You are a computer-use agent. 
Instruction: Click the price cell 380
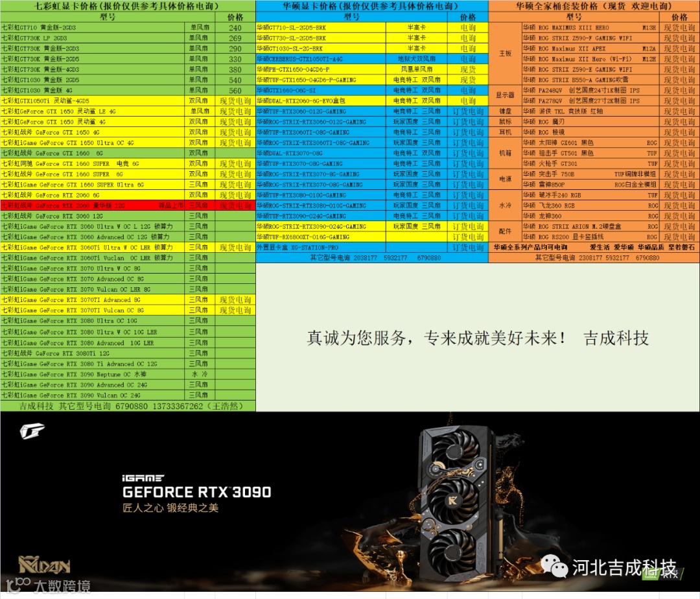pyautogui.click(x=235, y=69)
